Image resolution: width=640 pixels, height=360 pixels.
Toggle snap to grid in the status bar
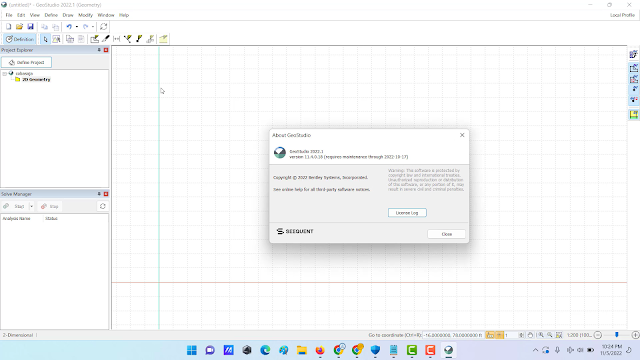[499, 335]
